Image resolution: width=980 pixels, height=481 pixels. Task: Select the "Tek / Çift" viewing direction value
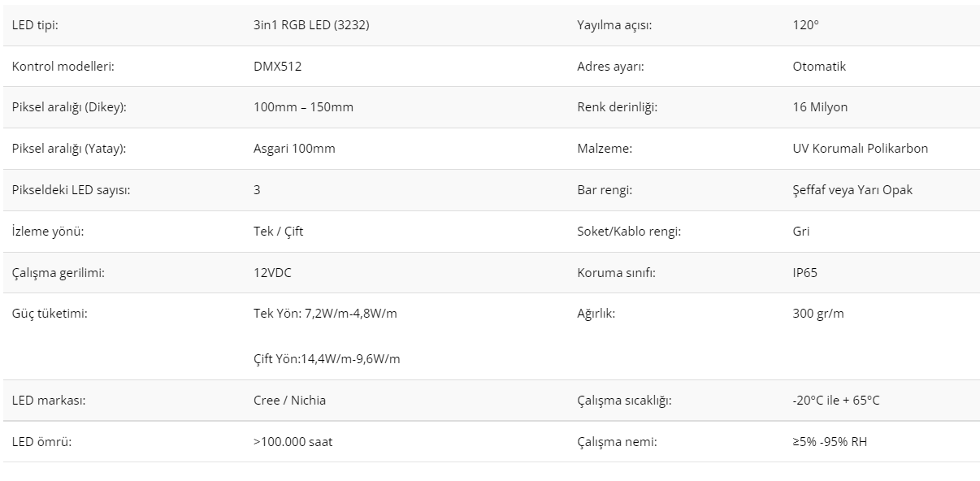click(x=278, y=232)
